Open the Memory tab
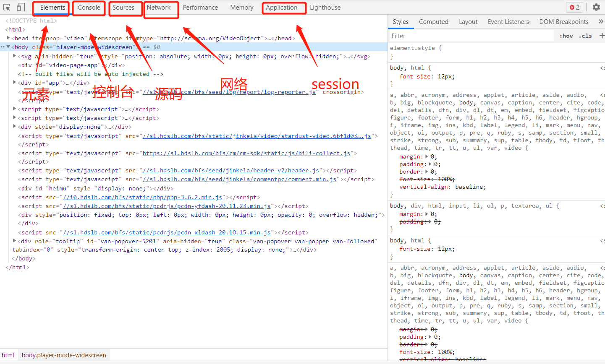Screen dimensions: 605x364 tap(242, 8)
